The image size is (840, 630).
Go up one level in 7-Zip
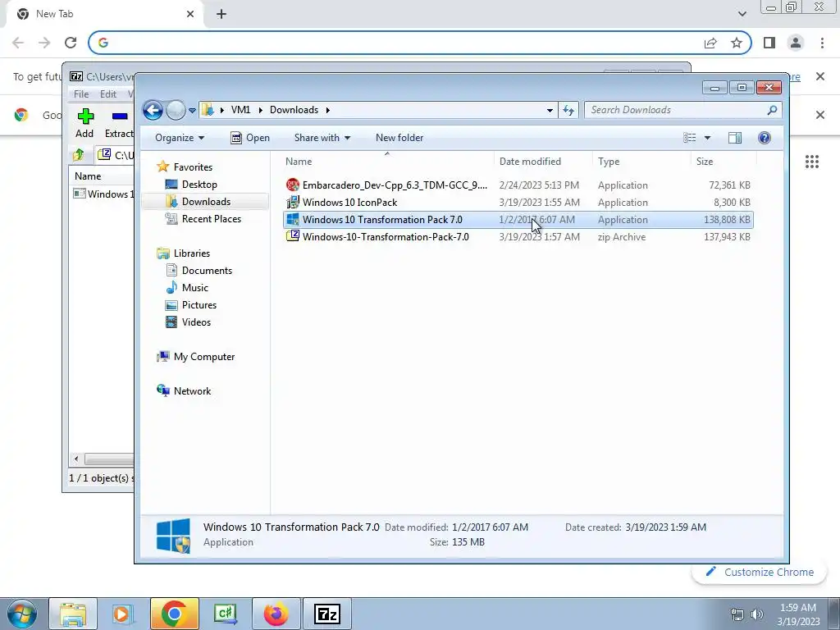(79, 155)
